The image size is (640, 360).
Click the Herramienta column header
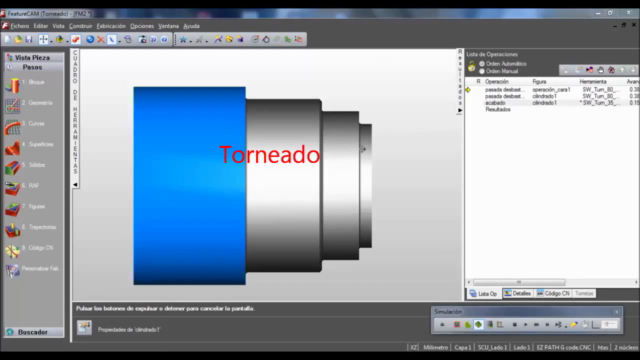593,82
